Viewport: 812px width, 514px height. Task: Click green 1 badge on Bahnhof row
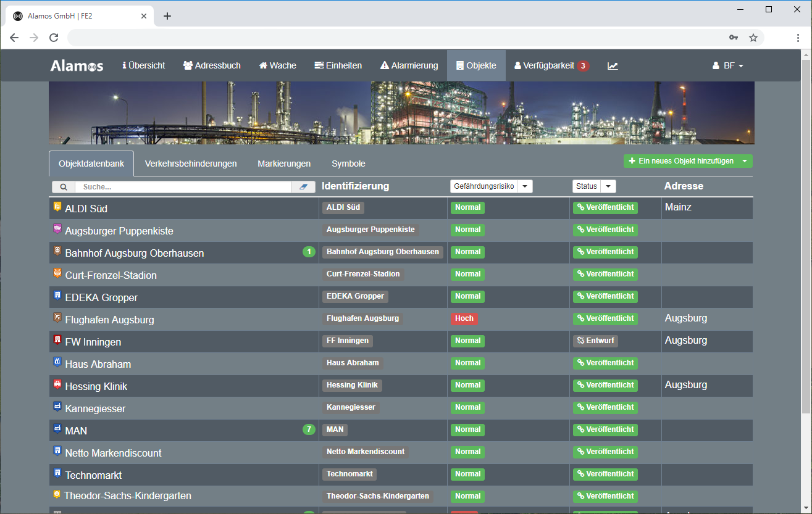tap(309, 252)
